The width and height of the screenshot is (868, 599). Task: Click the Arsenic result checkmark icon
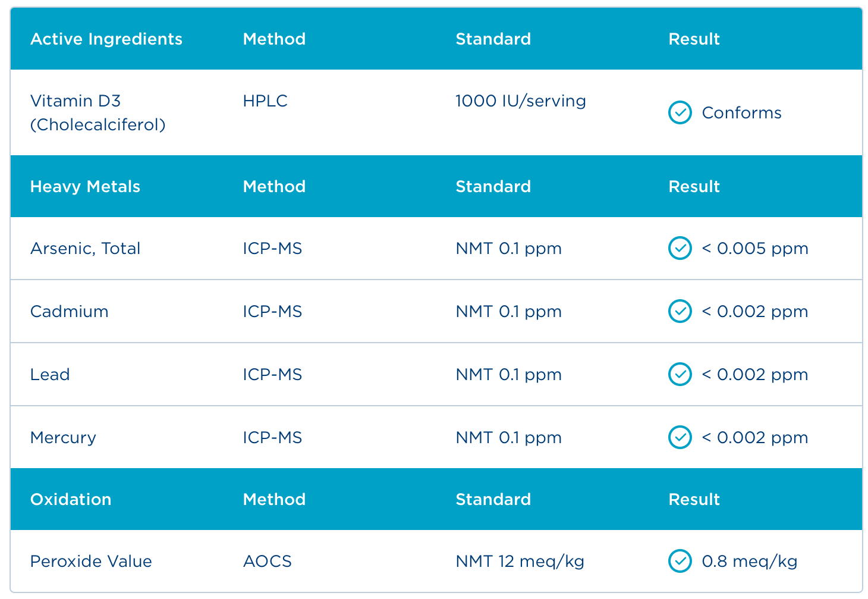click(680, 248)
